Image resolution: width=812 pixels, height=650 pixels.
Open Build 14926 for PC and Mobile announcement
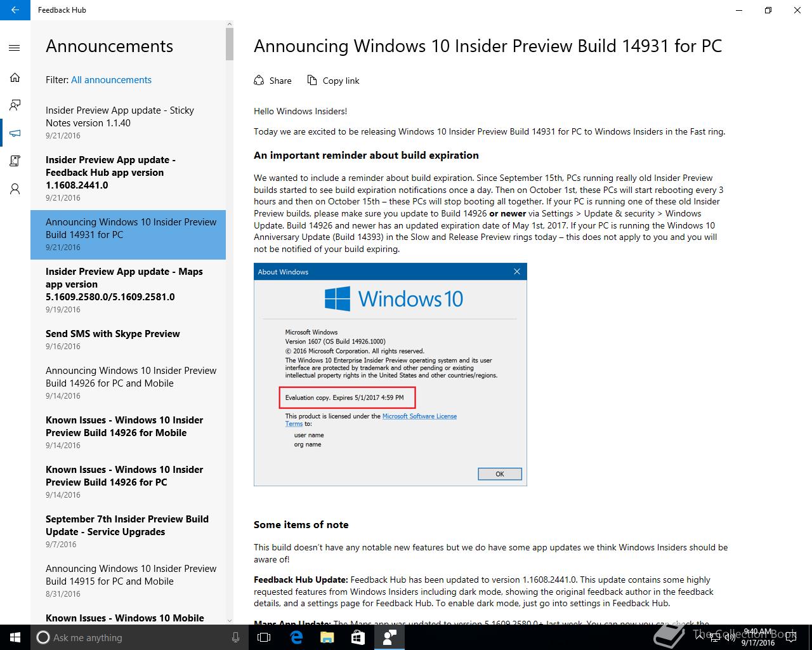click(128, 383)
